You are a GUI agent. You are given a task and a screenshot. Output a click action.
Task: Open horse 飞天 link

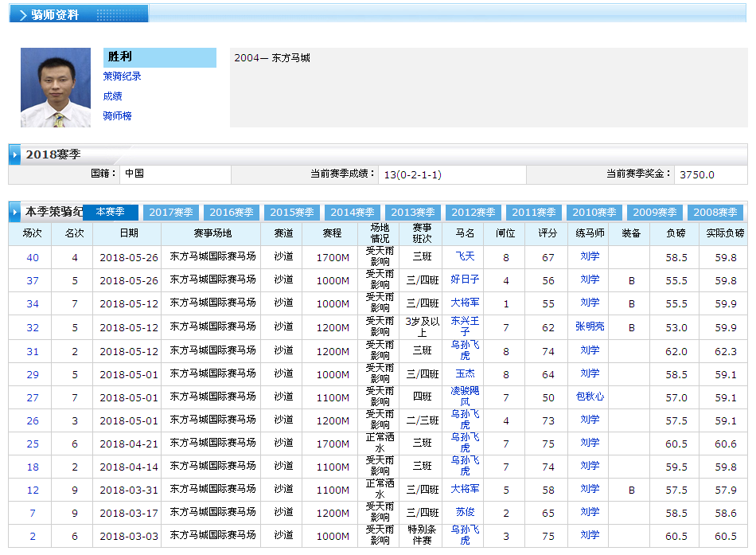465,256
